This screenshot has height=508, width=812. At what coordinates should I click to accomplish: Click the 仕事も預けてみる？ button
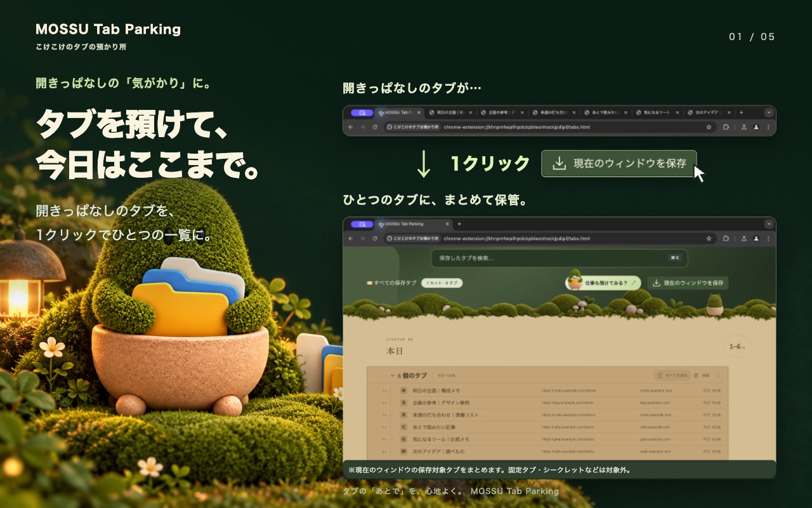(x=604, y=283)
